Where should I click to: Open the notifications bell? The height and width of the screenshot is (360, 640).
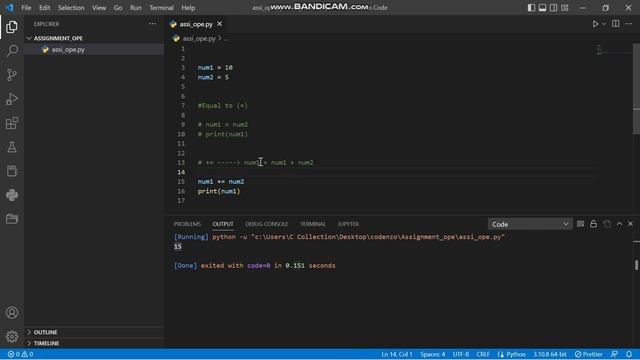coord(629,354)
